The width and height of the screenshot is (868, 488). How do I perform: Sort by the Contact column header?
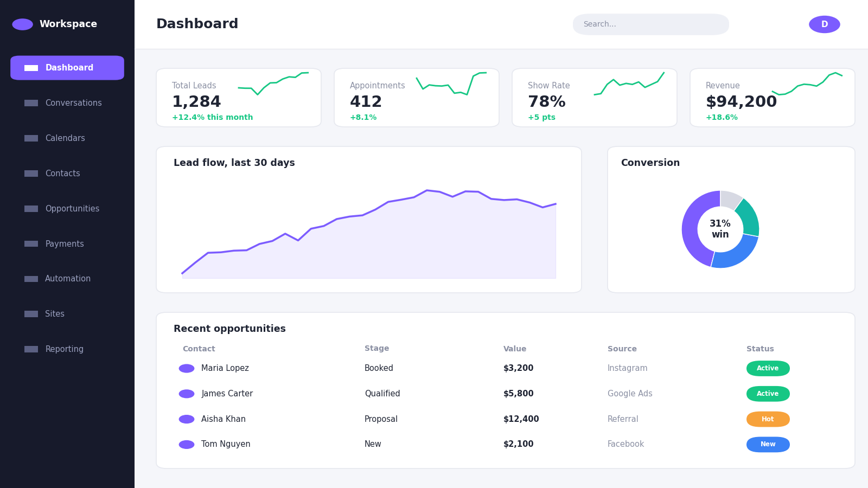[199, 349]
